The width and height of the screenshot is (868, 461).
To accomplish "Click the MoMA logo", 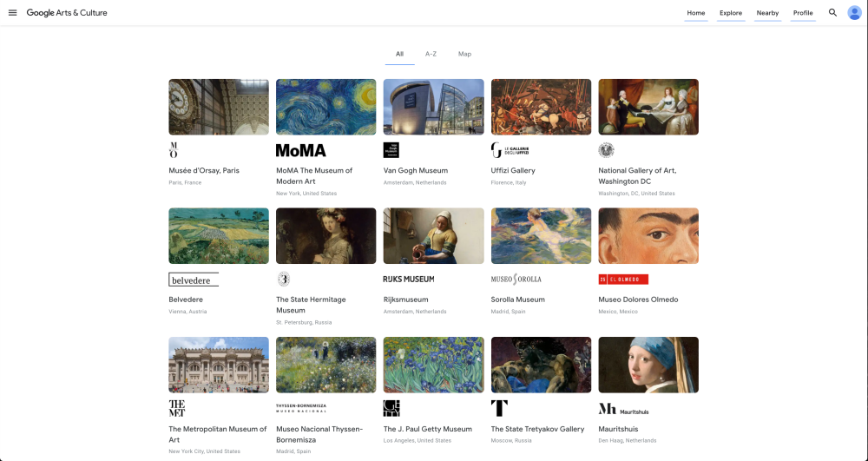I will point(301,150).
